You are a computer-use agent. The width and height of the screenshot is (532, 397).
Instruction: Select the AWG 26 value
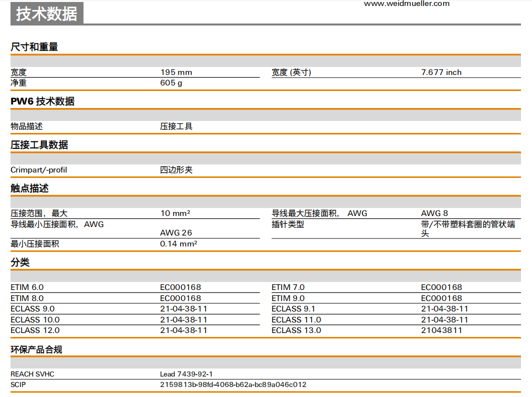tap(176, 233)
